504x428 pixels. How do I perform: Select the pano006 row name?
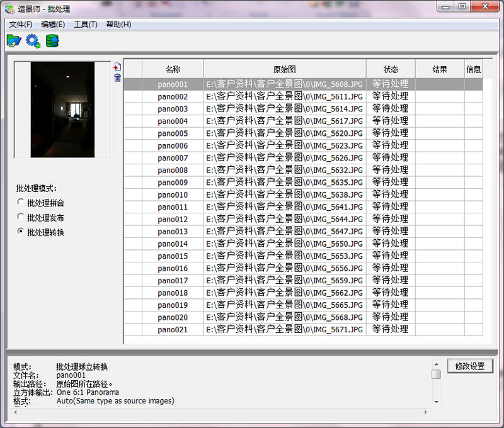tap(173, 146)
